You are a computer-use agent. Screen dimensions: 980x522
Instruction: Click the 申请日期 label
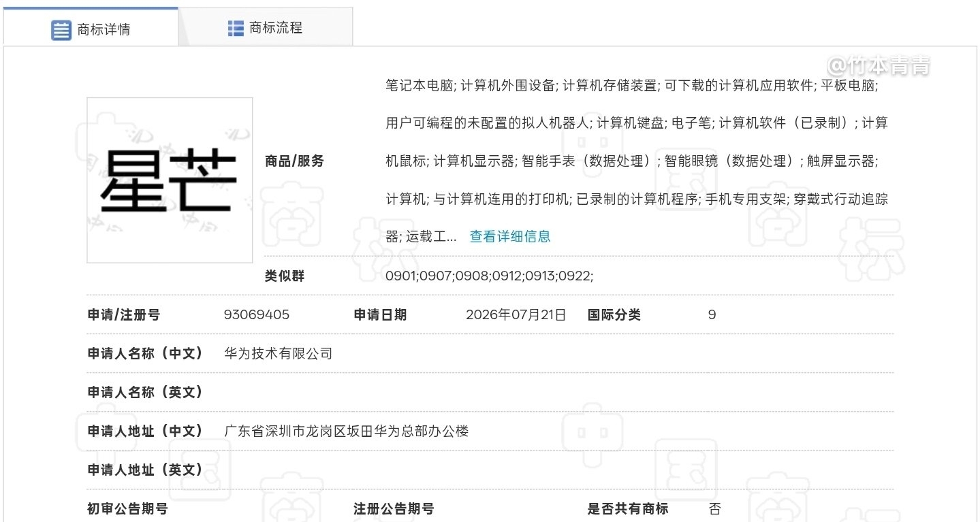point(380,314)
